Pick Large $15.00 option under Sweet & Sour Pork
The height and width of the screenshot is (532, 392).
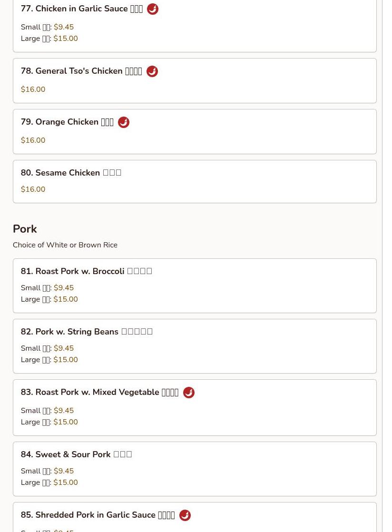click(65, 483)
